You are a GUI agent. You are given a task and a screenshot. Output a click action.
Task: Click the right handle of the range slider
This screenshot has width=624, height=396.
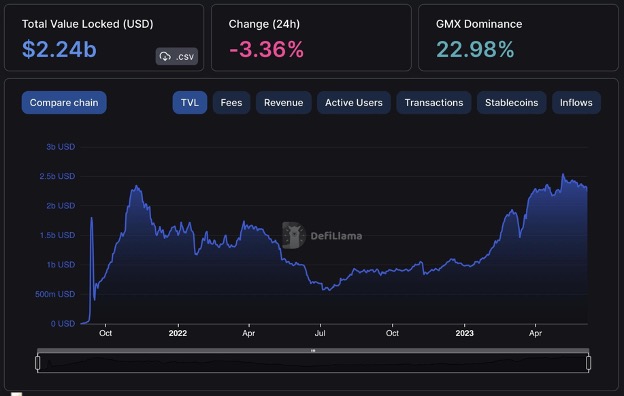tap(589, 363)
